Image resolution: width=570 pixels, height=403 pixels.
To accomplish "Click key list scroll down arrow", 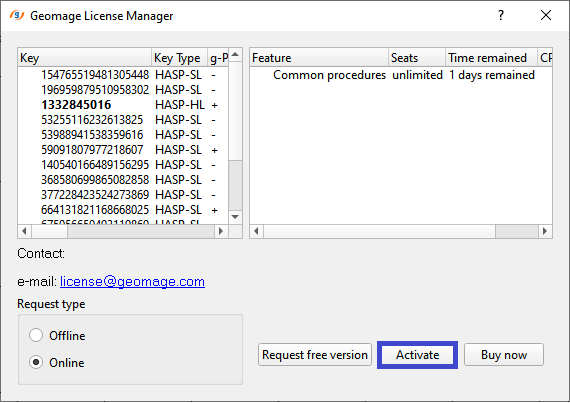I will (235, 217).
